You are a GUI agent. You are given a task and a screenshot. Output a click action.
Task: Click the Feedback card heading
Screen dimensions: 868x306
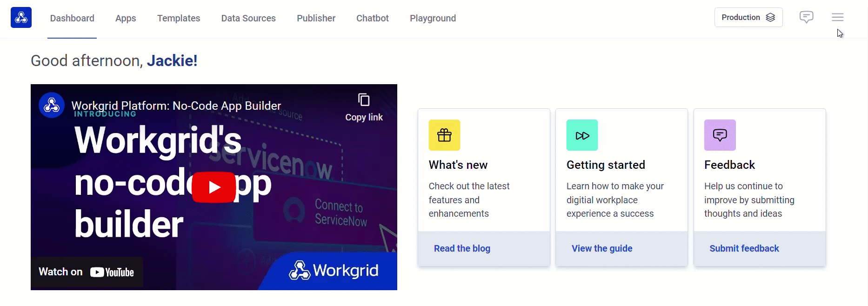tap(729, 165)
